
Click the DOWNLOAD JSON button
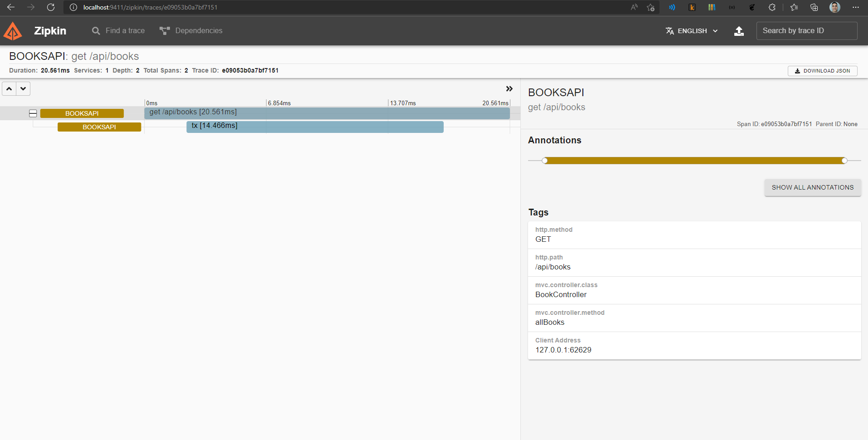click(x=823, y=71)
